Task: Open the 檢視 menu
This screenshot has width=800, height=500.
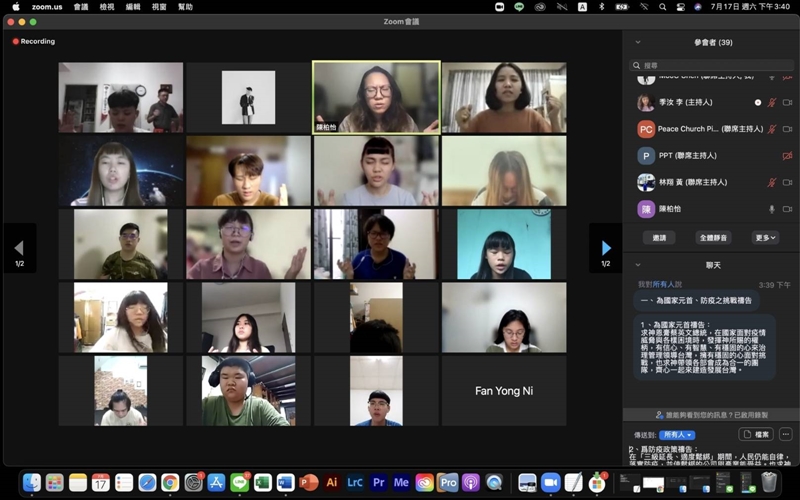Action: [x=107, y=7]
